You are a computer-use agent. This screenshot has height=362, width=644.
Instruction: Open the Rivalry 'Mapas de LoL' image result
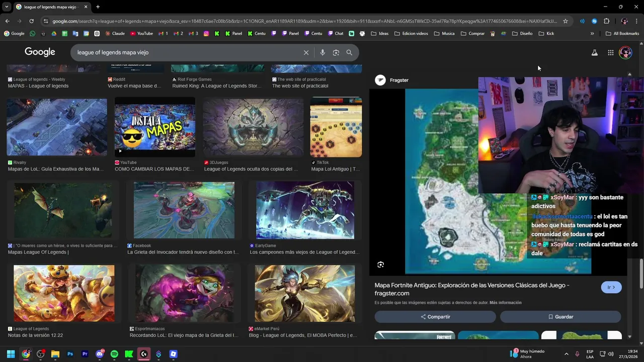pyautogui.click(x=57, y=127)
